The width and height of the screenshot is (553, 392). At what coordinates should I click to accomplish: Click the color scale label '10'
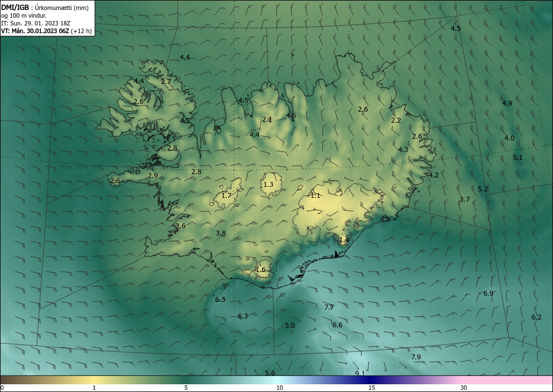point(280,388)
